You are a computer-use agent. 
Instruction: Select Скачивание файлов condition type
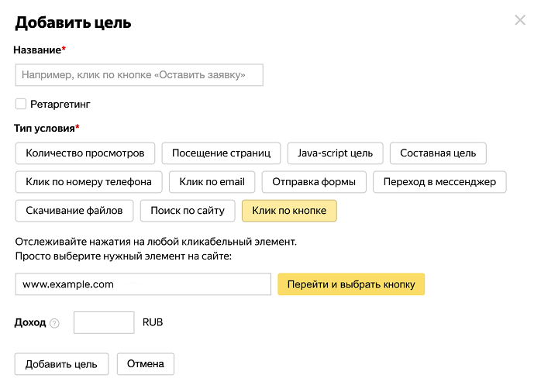74,211
